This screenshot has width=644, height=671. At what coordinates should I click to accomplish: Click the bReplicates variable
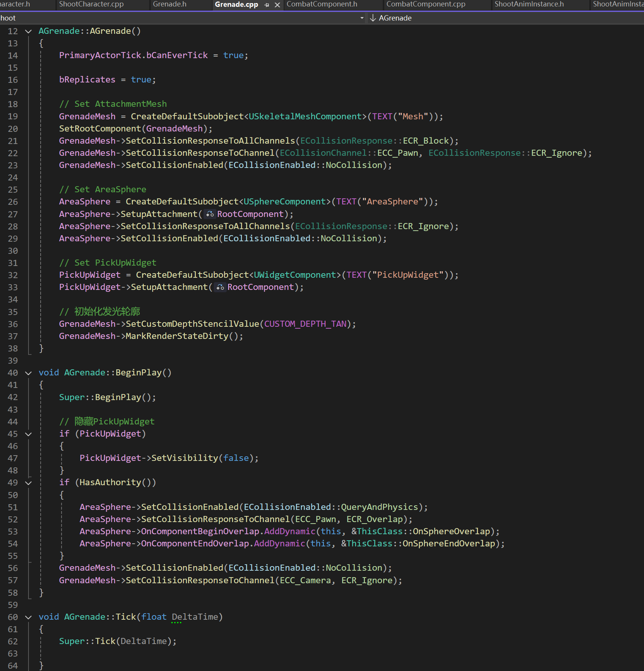[87, 79]
